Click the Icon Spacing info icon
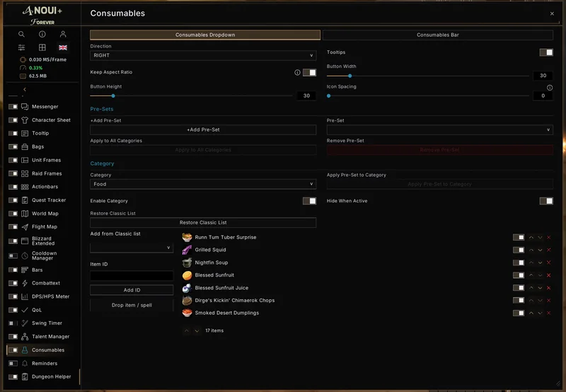The width and height of the screenshot is (566, 392). 550,87
